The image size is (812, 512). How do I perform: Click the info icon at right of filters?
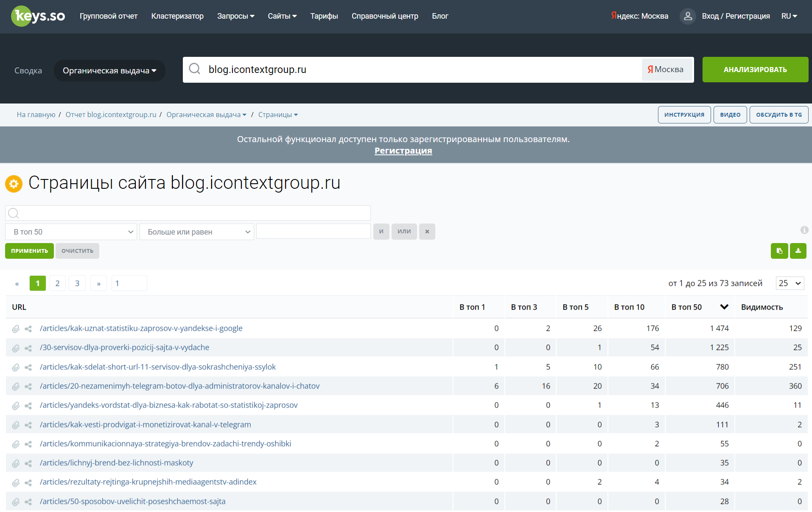[804, 230]
